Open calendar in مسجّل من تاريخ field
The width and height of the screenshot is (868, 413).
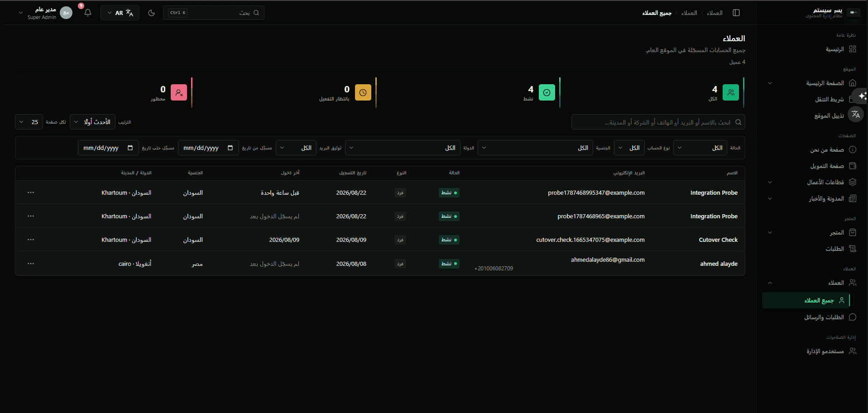point(230,148)
